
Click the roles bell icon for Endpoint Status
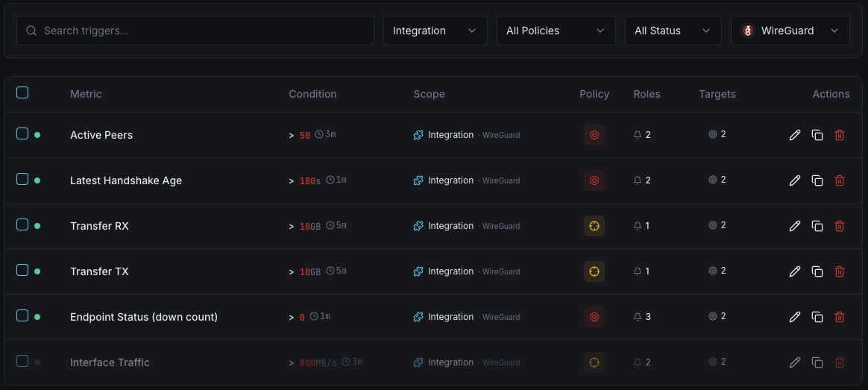coord(637,317)
